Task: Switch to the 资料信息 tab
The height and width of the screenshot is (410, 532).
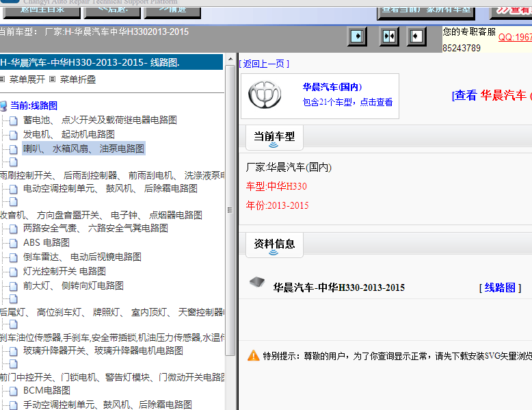Action: [274, 245]
